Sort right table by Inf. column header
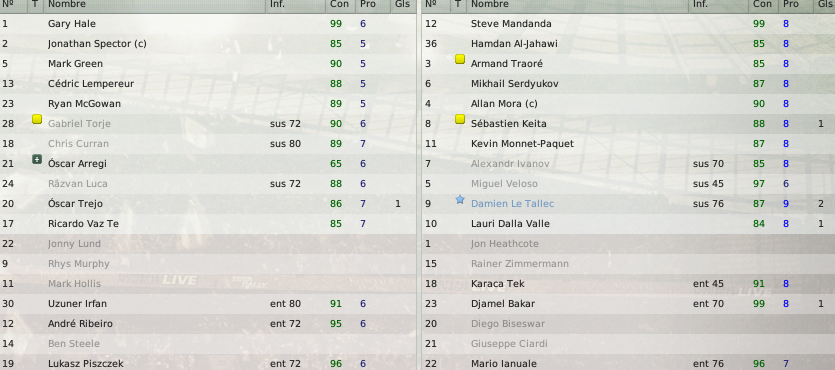835x370 pixels. pos(700,4)
